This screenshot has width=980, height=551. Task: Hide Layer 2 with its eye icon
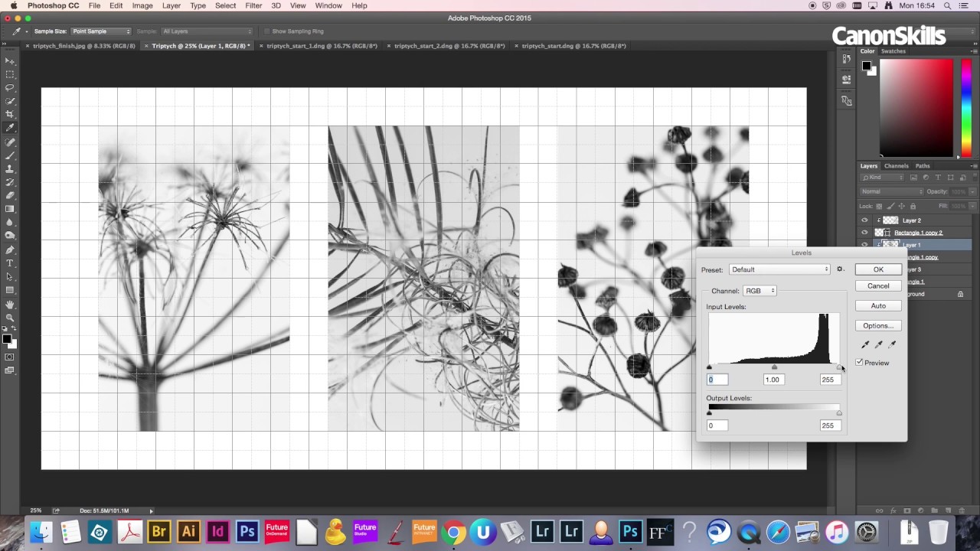click(864, 220)
